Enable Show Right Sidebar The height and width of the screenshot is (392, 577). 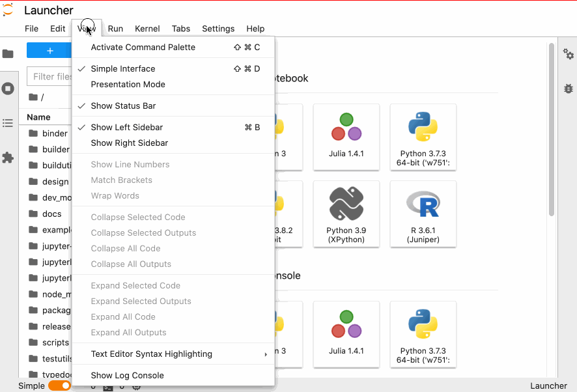click(173, 143)
